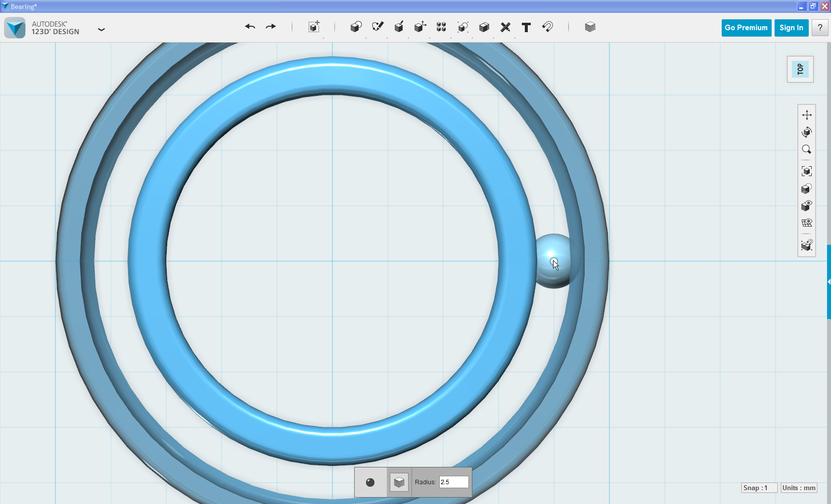Open the Construct tool menu
This screenshot has height=504, width=831.
point(399,27)
